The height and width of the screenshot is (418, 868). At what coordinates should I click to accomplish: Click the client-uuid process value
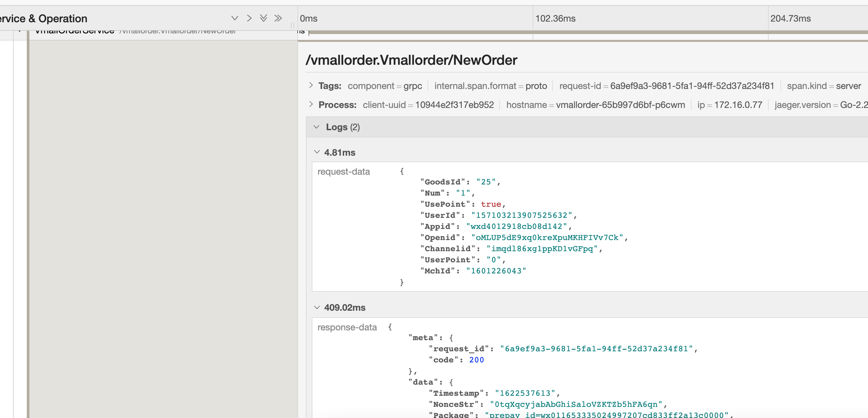(454, 105)
